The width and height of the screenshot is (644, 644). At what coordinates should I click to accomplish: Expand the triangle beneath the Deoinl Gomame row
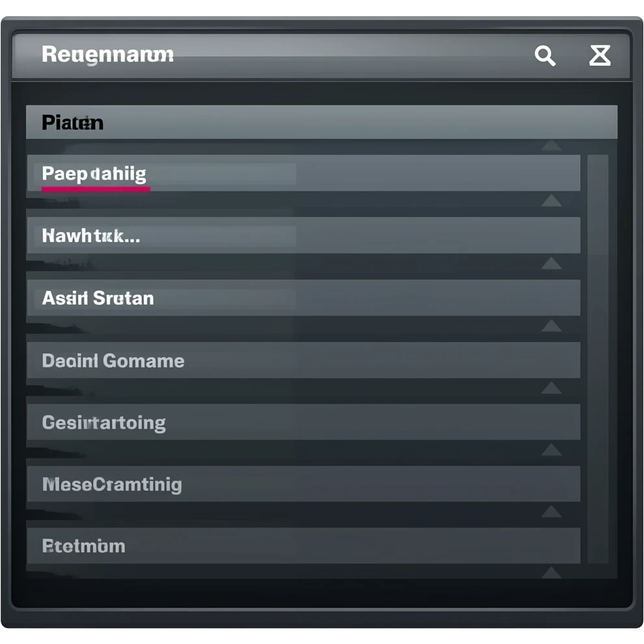[x=551, y=388]
